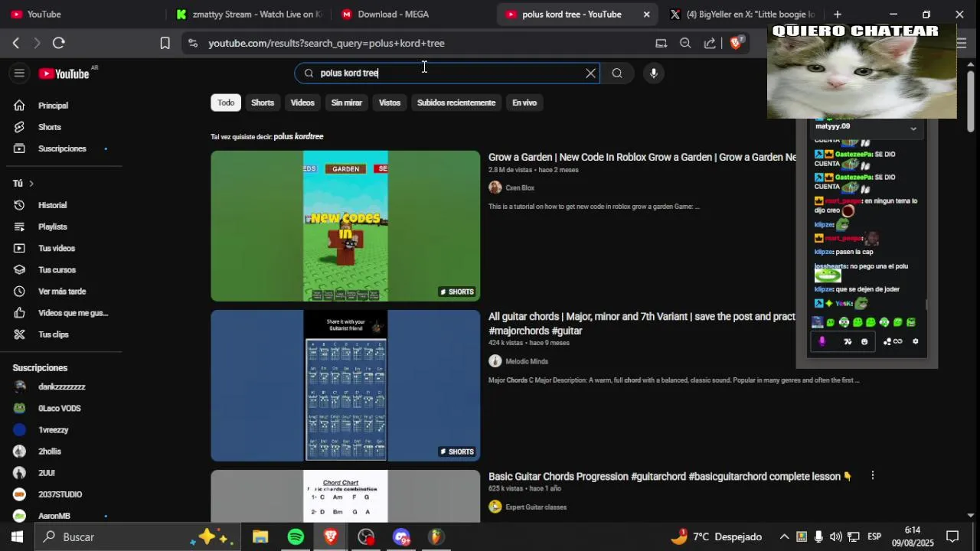Open Spotify from the taskbar
980x551 pixels.
pos(296,537)
